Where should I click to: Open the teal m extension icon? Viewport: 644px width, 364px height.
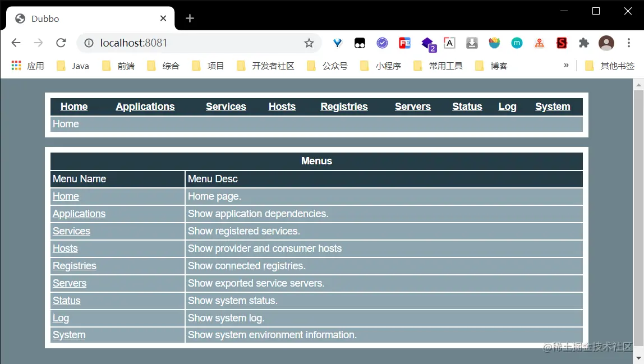click(x=517, y=43)
